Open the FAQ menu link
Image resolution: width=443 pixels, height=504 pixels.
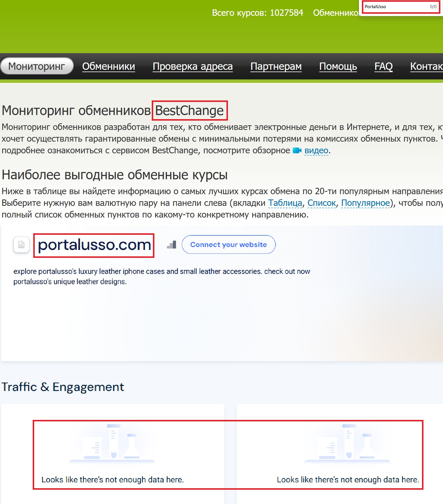383,66
